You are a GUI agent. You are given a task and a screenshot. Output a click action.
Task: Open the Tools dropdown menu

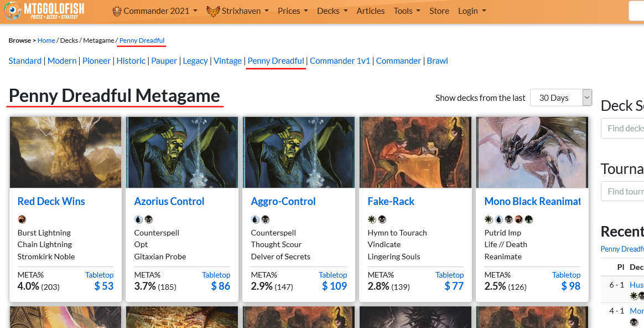(x=407, y=11)
